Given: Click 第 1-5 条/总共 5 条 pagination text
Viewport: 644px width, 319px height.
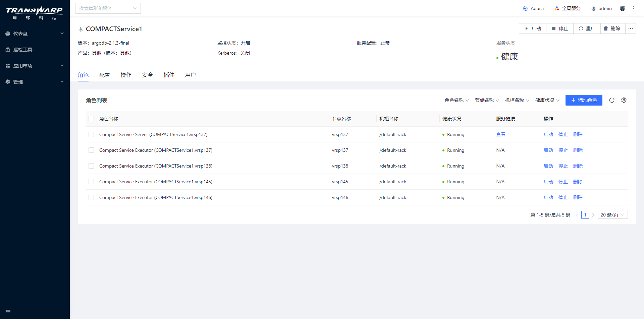Looking at the screenshot, I should 550,215.
